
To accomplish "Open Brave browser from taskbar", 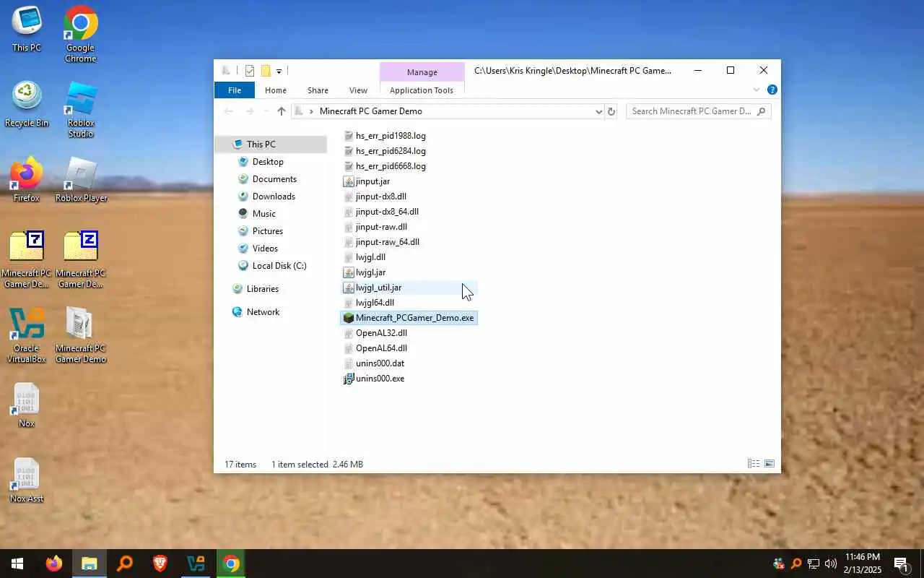I will 160,564.
